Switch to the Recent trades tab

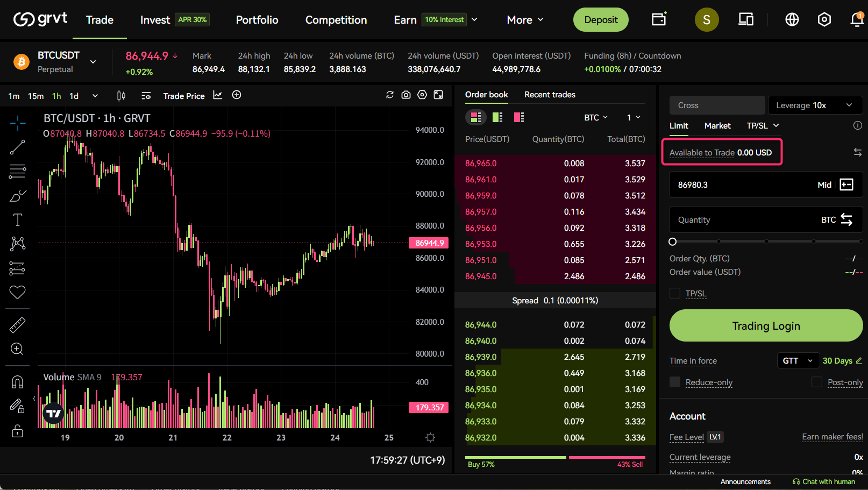pyautogui.click(x=550, y=95)
